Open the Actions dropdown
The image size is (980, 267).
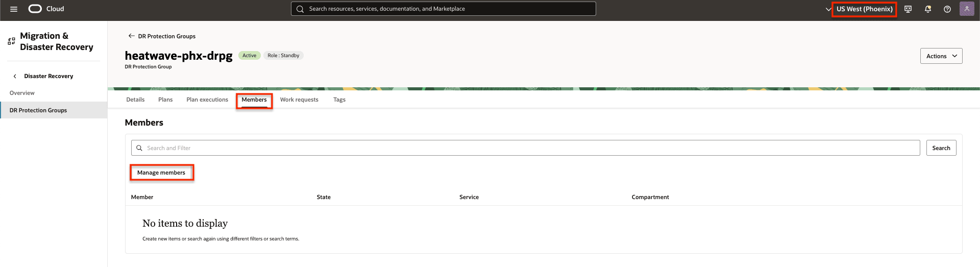pyautogui.click(x=941, y=56)
